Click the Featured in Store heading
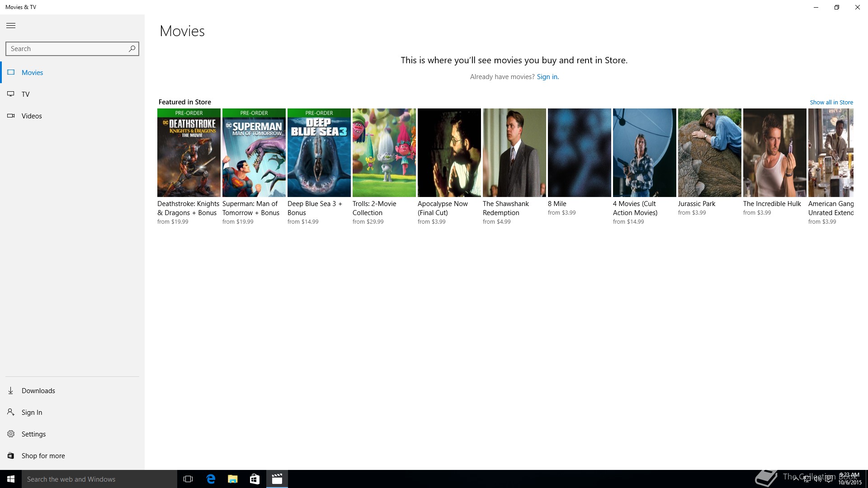 185,102
